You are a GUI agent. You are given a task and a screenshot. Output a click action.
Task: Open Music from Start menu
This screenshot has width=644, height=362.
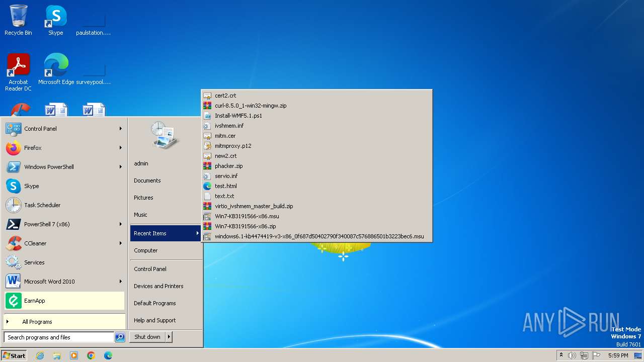(140, 215)
